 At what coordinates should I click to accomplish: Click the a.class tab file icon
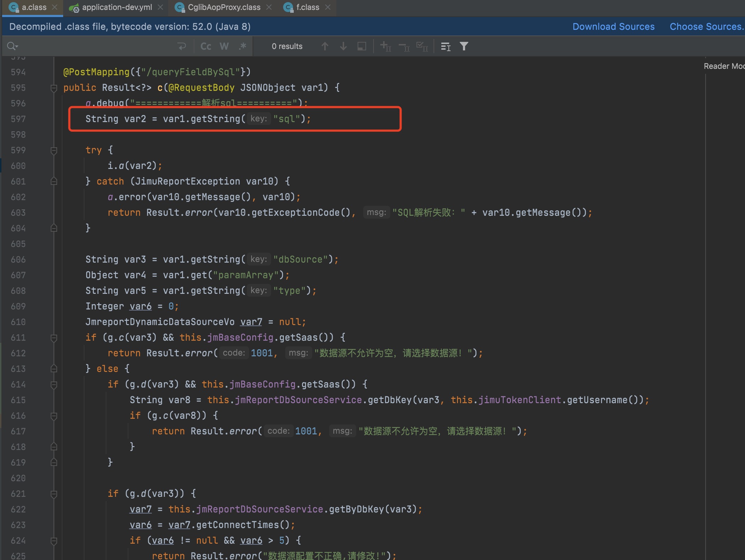pos(14,7)
